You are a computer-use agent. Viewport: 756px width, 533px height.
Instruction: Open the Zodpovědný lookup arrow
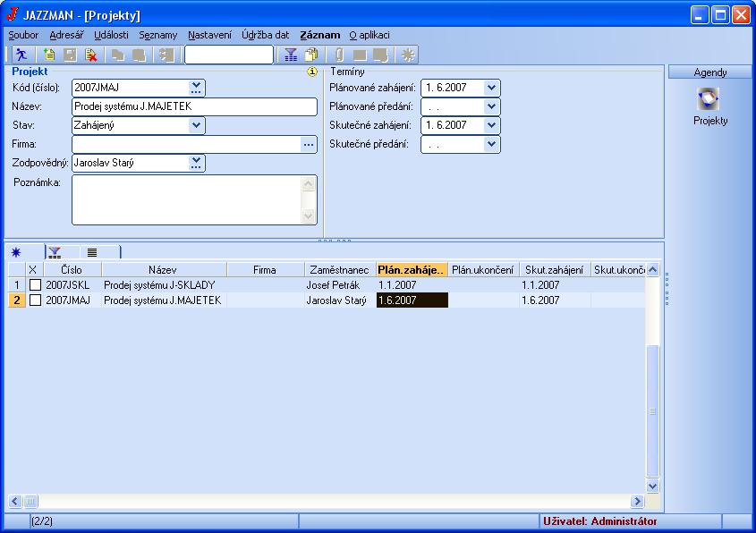pos(196,163)
